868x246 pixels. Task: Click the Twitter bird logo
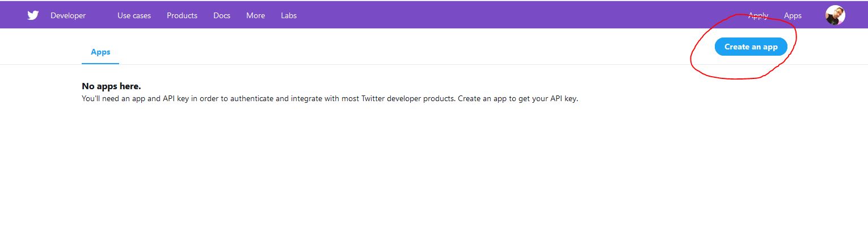33,15
